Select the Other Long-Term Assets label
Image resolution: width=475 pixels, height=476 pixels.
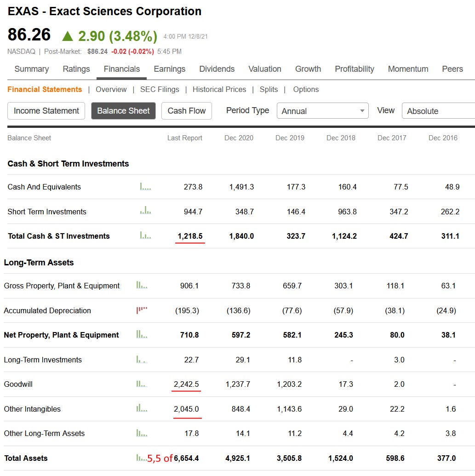[x=44, y=433]
